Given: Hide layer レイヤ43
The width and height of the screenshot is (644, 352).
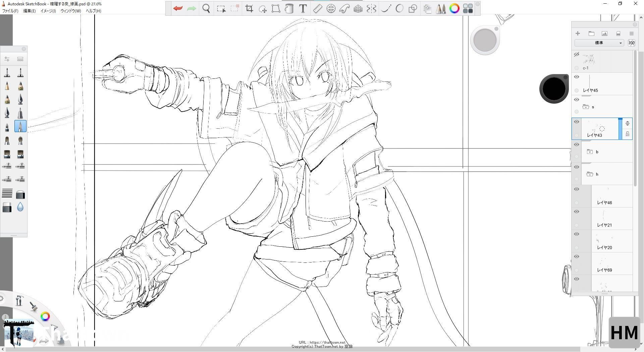Looking at the screenshot, I should (x=577, y=122).
